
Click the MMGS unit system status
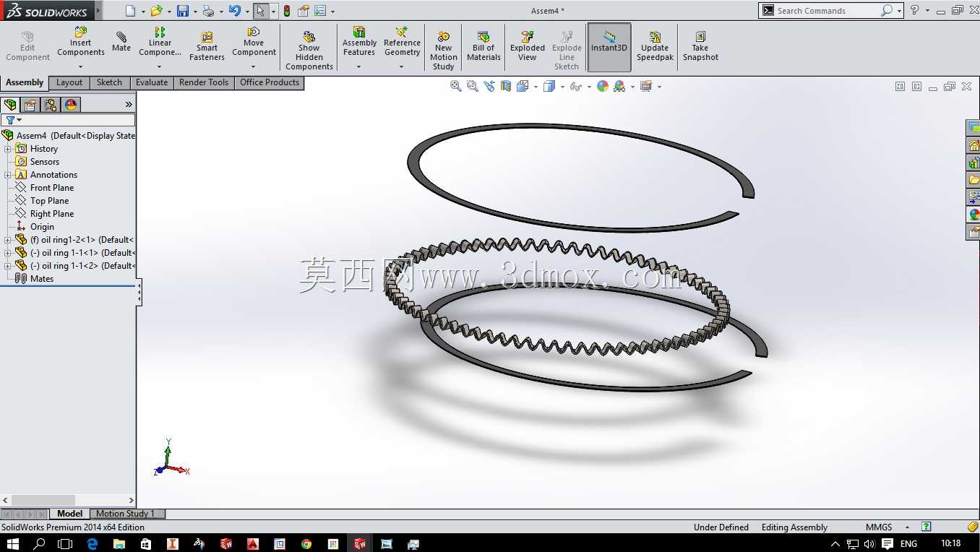pyautogui.click(x=879, y=527)
